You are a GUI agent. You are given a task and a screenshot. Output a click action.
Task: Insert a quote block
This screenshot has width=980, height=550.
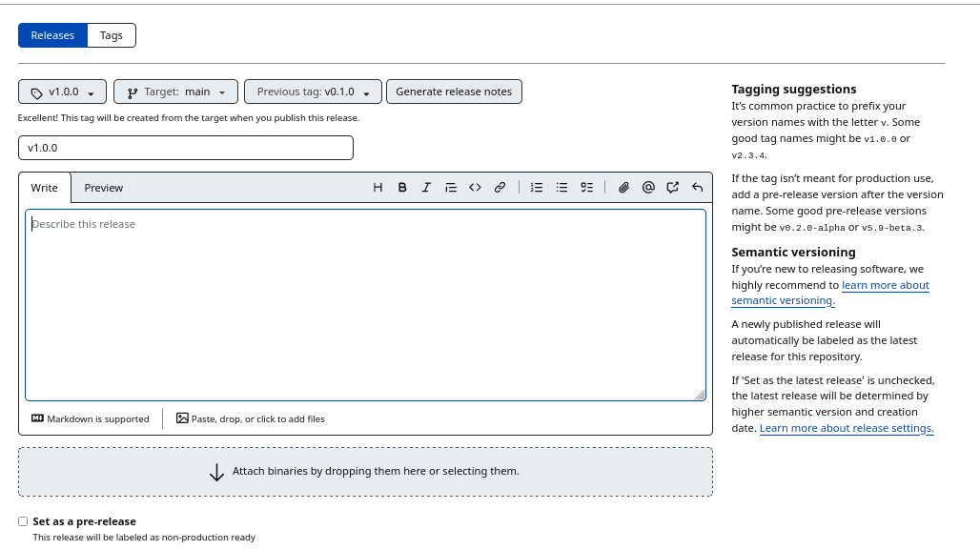(x=451, y=187)
